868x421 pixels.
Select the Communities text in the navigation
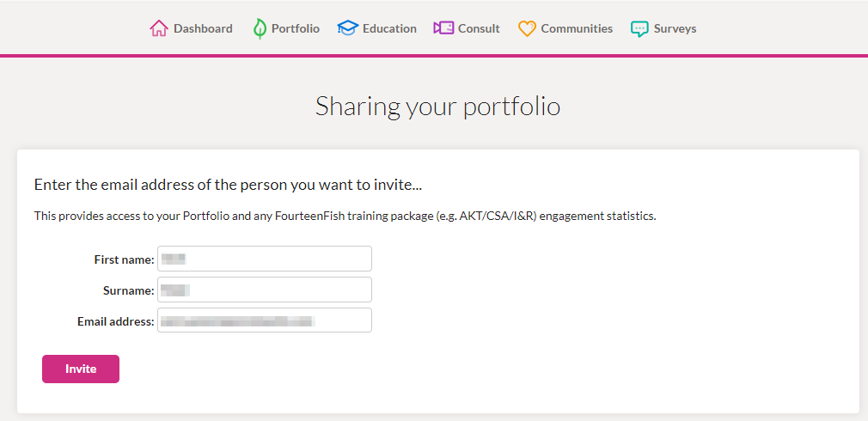(577, 28)
